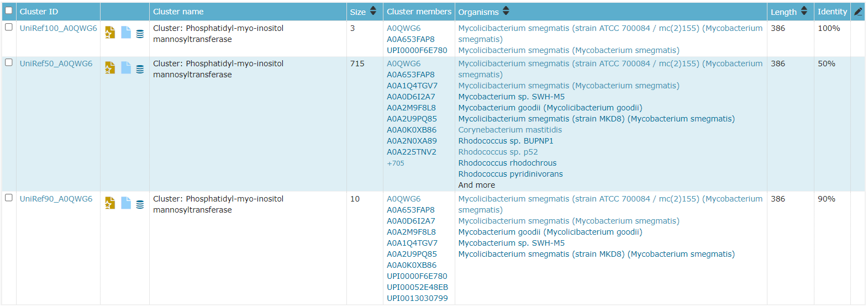Image resolution: width=868 pixels, height=307 pixels.
Task: Open the UniRef50_A0QWG6 cluster link
Action: 56,63
